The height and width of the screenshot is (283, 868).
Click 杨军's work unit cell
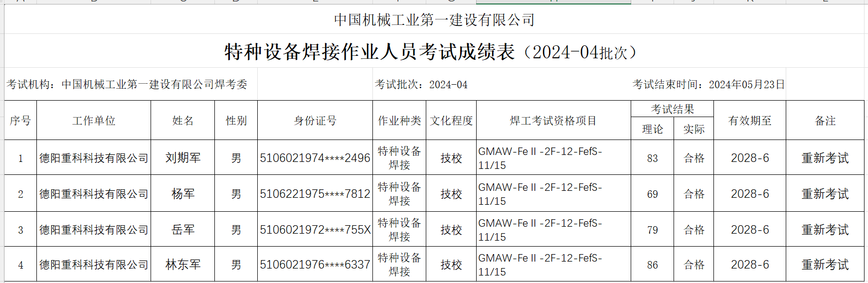(94, 193)
